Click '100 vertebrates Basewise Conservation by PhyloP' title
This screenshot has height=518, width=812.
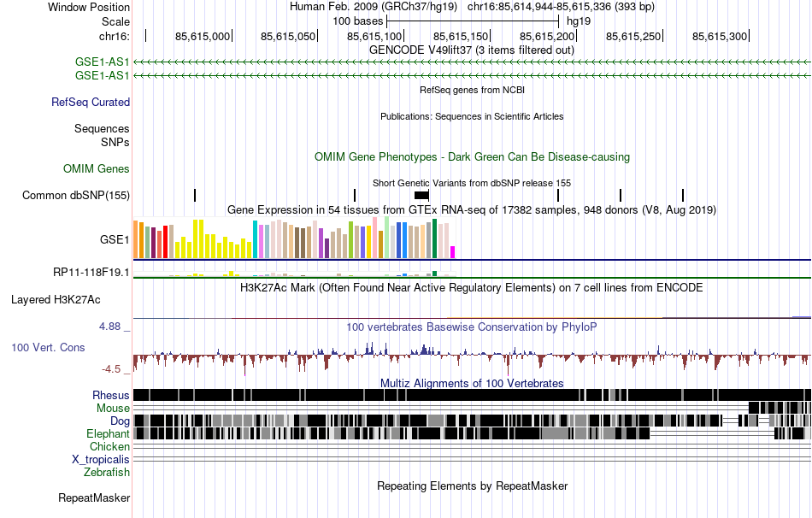472,327
